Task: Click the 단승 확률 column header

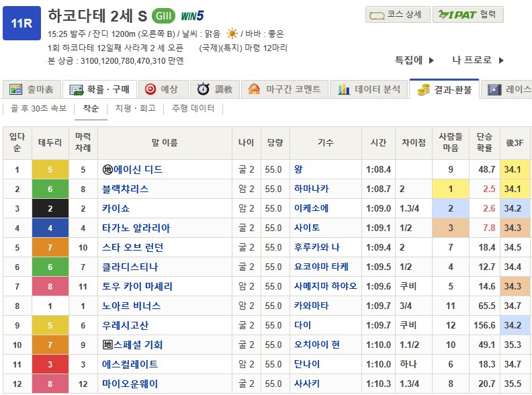Action: [x=484, y=143]
